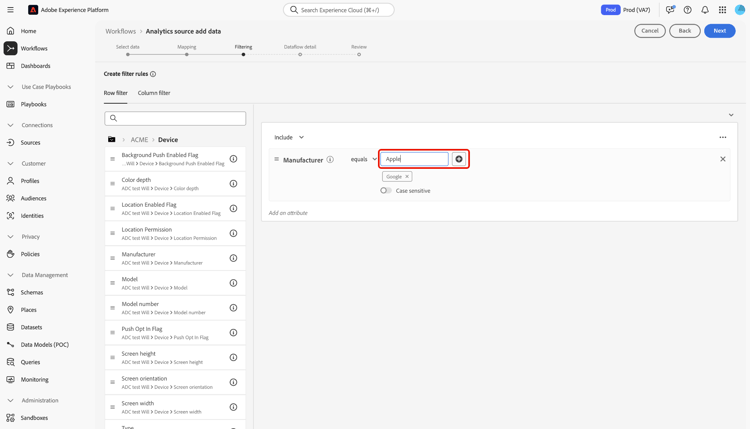Click the Apple value input field

(x=414, y=159)
